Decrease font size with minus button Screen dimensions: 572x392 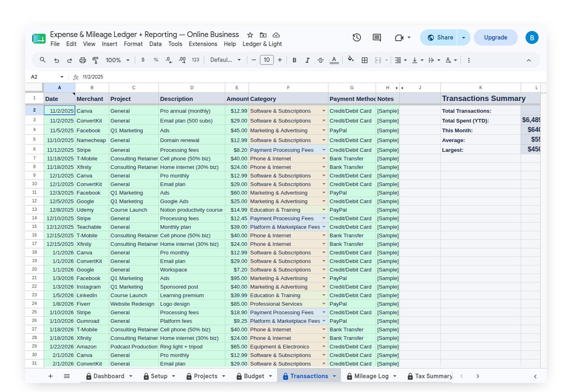254,60
